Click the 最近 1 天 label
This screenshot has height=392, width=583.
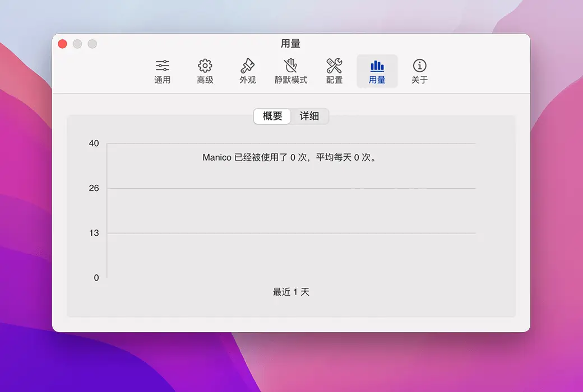(x=291, y=292)
